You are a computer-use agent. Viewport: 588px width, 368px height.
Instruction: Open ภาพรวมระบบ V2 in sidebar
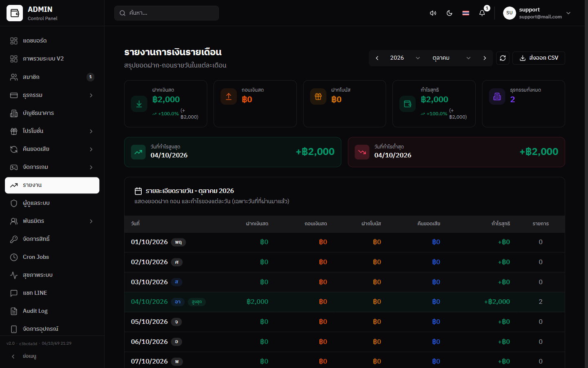coord(52,59)
